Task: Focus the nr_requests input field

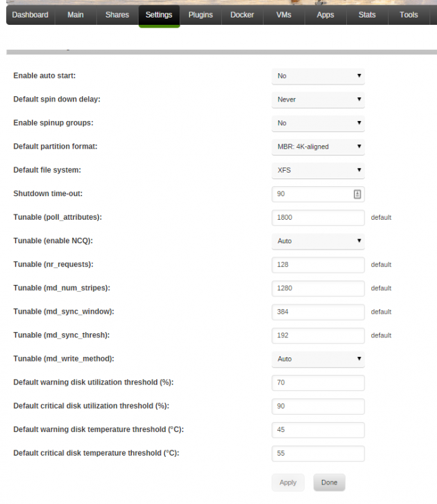Action: 318,265
